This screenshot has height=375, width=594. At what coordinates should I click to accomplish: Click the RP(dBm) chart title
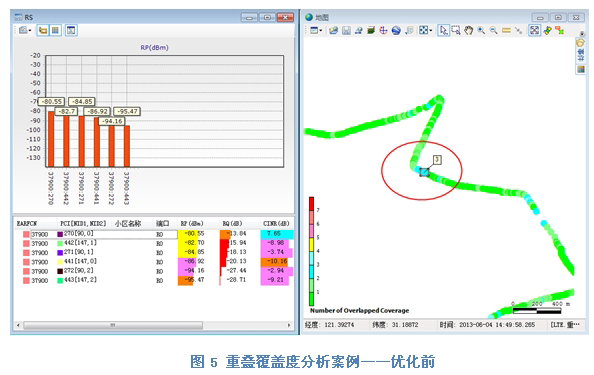[x=154, y=47]
